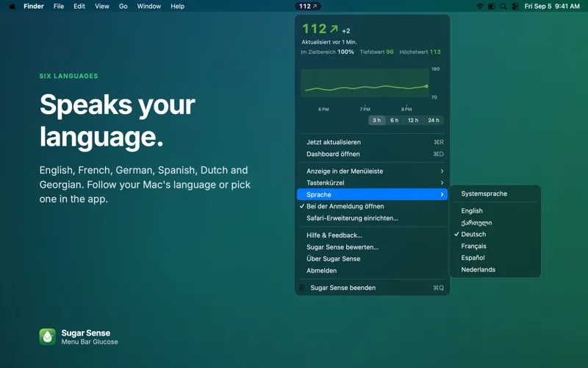The height and width of the screenshot is (368, 588).
Task: Select Français language option
Action: pyautogui.click(x=495, y=247)
